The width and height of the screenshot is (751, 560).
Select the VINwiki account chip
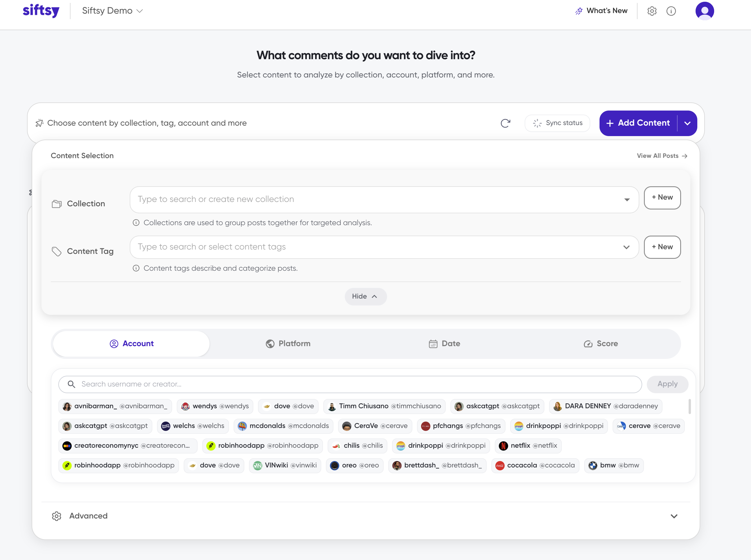[x=285, y=465]
